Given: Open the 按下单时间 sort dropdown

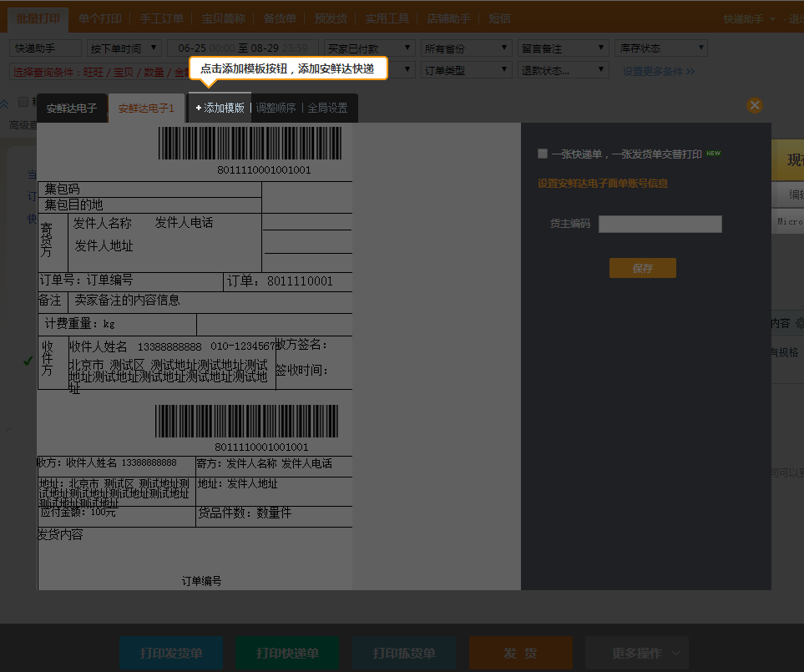Looking at the screenshot, I should (124, 48).
